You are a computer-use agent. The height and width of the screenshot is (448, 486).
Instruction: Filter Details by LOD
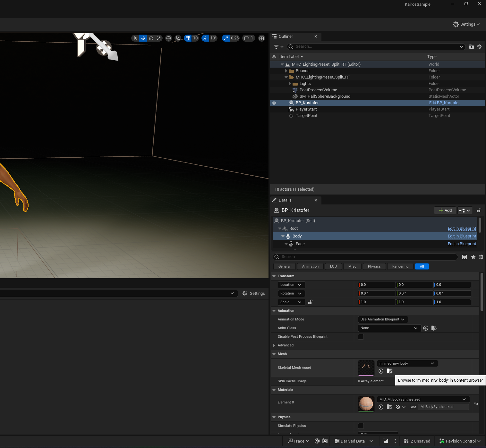click(334, 267)
